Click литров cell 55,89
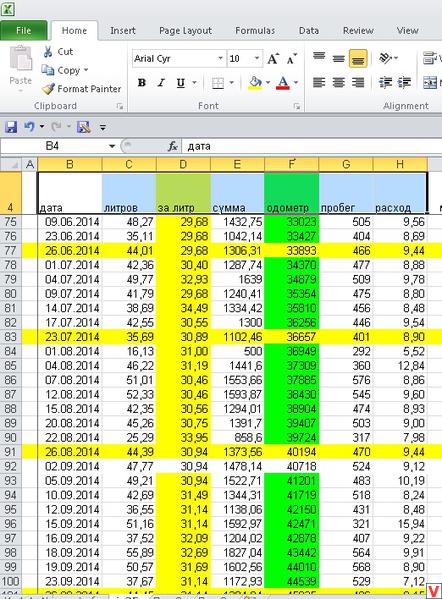Screen dimensions: 442x599 click(129, 553)
